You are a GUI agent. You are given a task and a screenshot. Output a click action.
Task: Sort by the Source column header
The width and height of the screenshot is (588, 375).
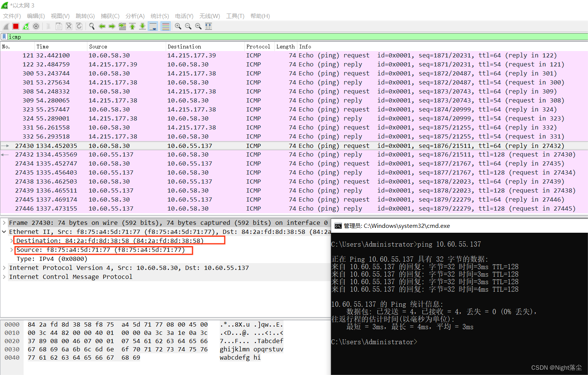click(126, 47)
